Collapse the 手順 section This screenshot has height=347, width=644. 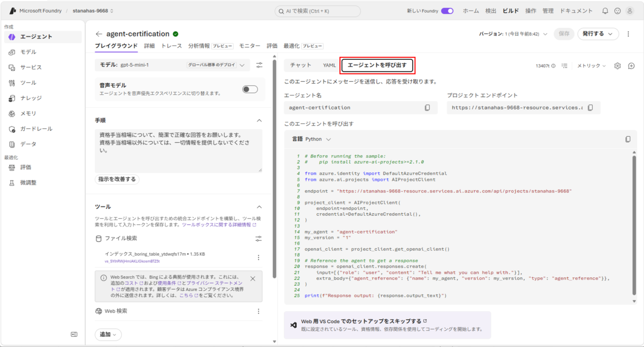tap(259, 120)
